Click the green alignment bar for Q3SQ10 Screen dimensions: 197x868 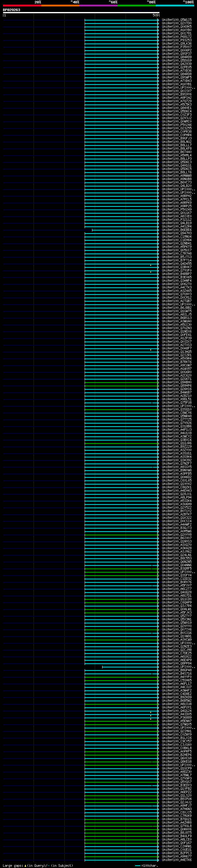point(122,410)
